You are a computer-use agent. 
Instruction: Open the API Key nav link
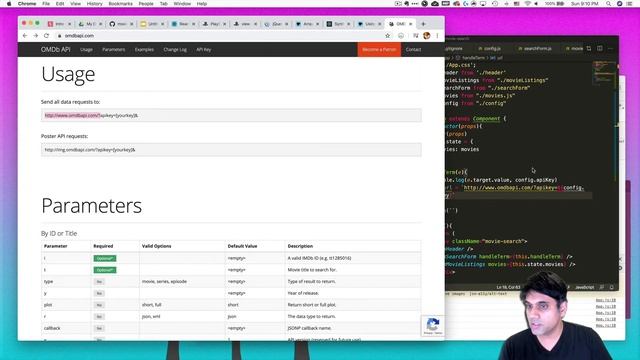click(x=204, y=49)
